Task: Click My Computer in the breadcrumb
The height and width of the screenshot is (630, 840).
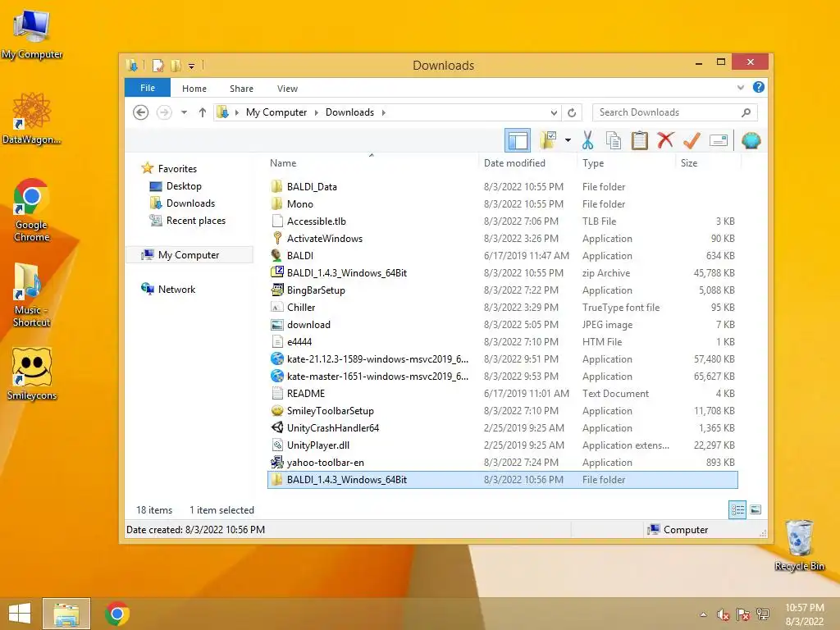Action: point(276,112)
